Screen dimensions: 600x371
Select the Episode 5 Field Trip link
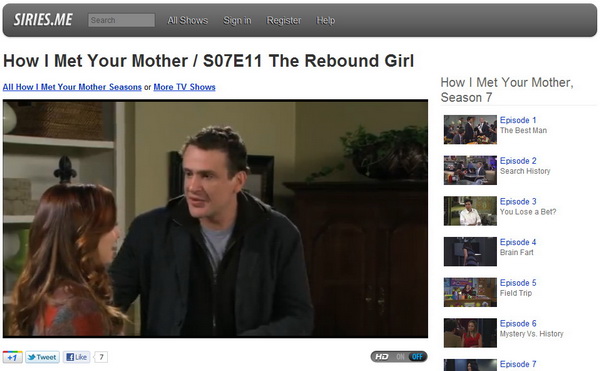pos(518,287)
